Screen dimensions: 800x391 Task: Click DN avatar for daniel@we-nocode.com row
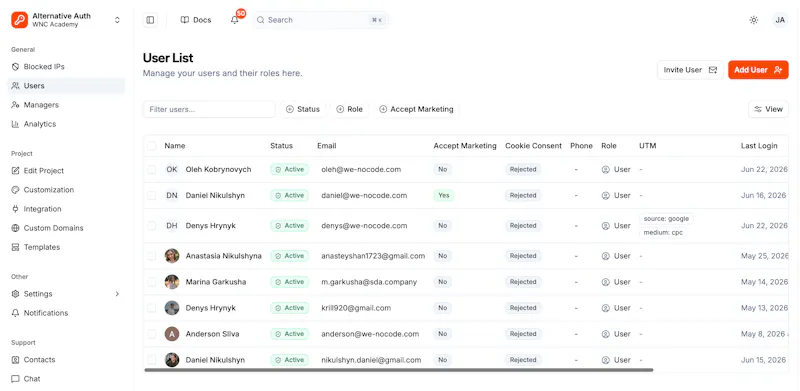coord(172,196)
